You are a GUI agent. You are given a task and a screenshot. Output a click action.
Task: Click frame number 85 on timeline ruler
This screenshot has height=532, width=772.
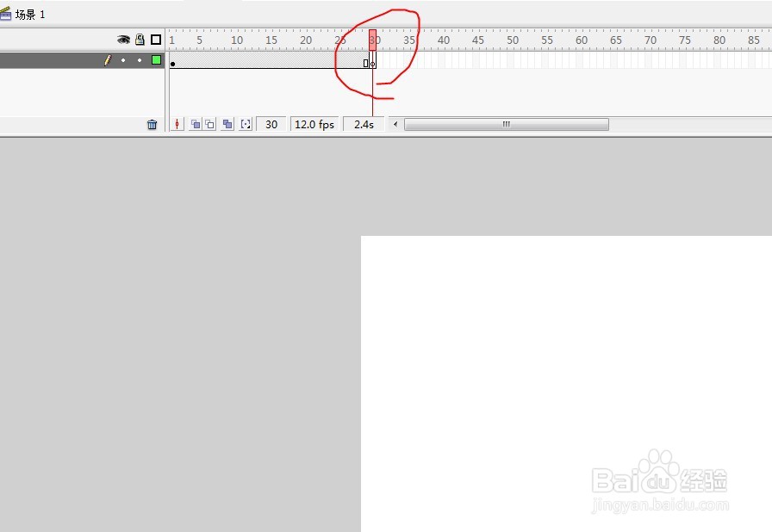754,40
